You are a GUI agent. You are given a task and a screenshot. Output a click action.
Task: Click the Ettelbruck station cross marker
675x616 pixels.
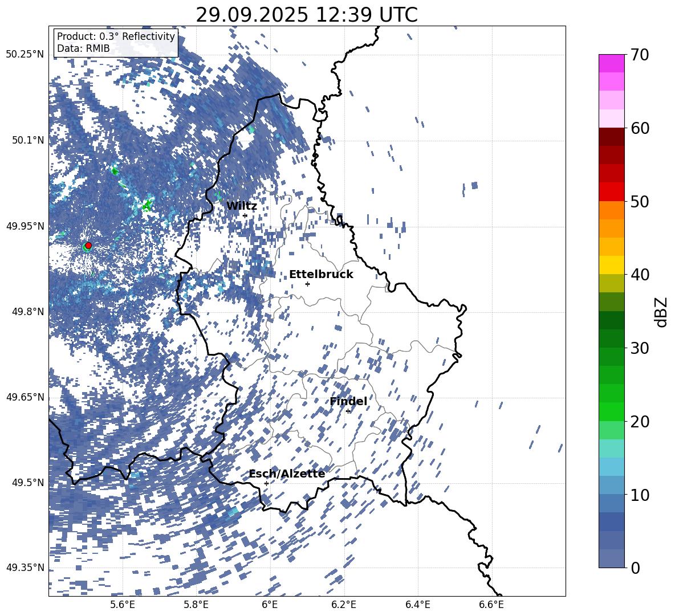(x=307, y=284)
